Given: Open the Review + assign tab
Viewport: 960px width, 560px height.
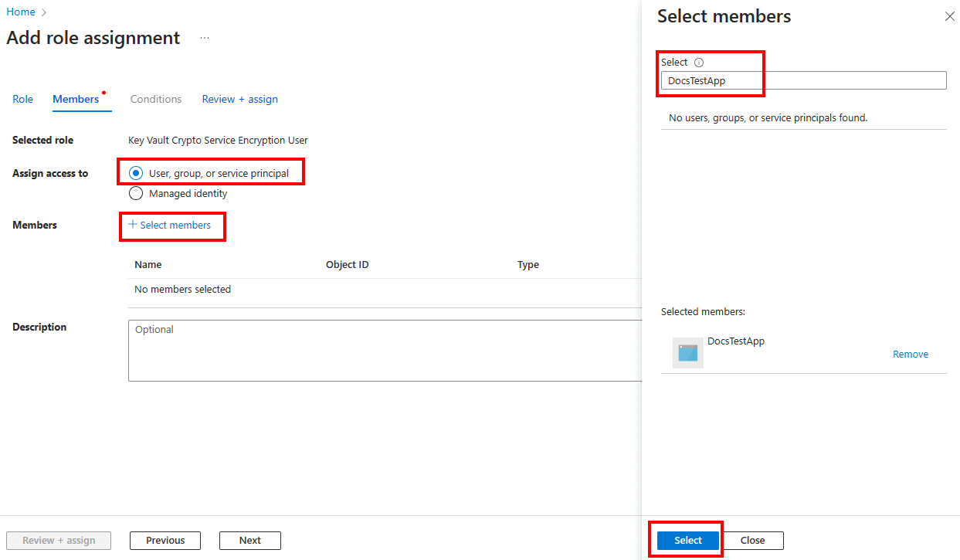Looking at the screenshot, I should (x=239, y=99).
